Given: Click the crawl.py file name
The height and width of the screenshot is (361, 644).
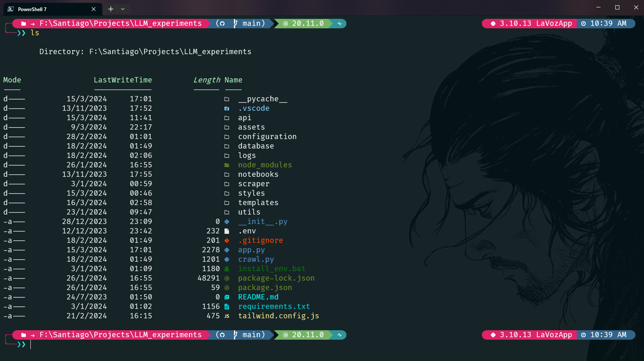Looking at the screenshot, I should [256, 259].
